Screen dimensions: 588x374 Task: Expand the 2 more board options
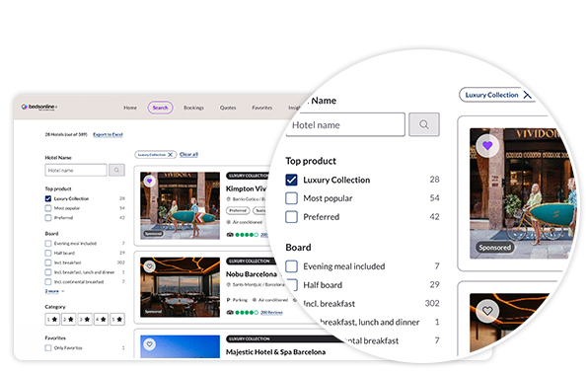tap(54, 291)
